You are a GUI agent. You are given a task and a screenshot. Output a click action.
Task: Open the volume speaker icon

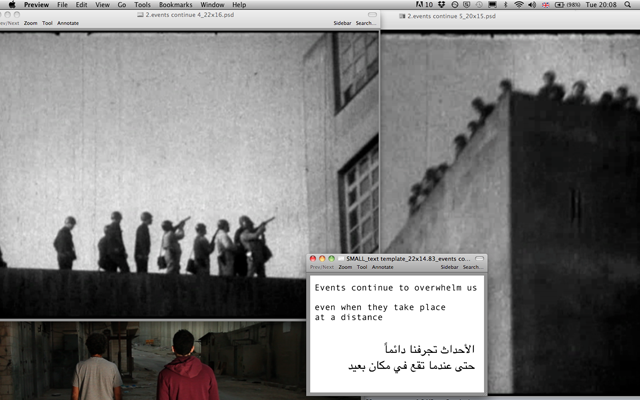pyautogui.click(x=534, y=5)
